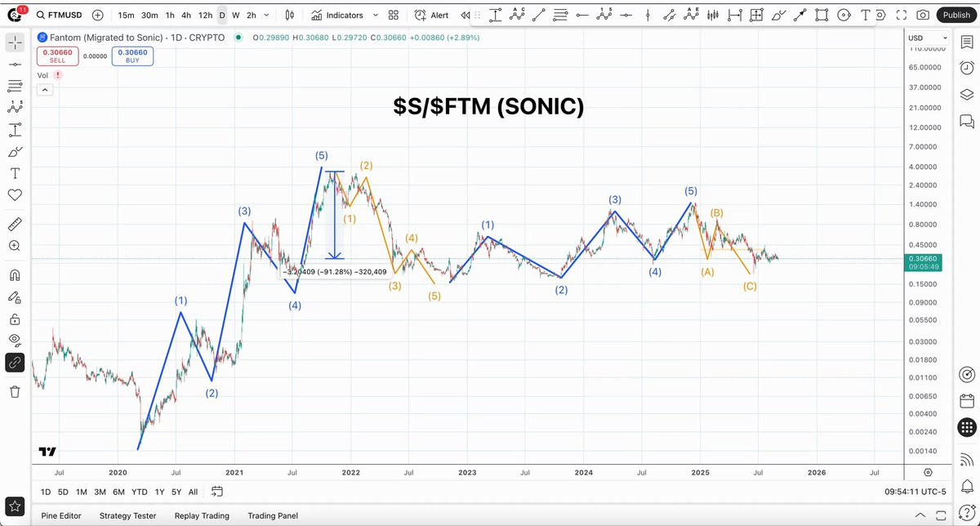The image size is (980, 526).
Task: Open the Indicators dialog
Action: [x=336, y=15]
